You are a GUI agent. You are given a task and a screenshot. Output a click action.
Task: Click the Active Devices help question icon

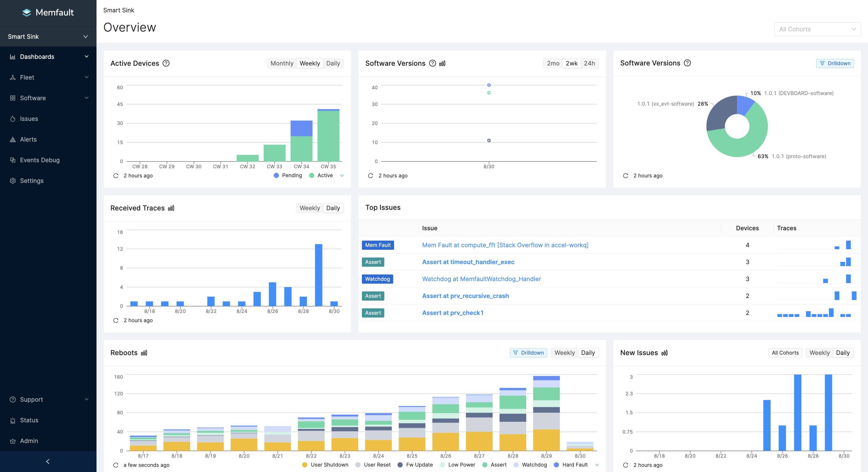(x=166, y=63)
